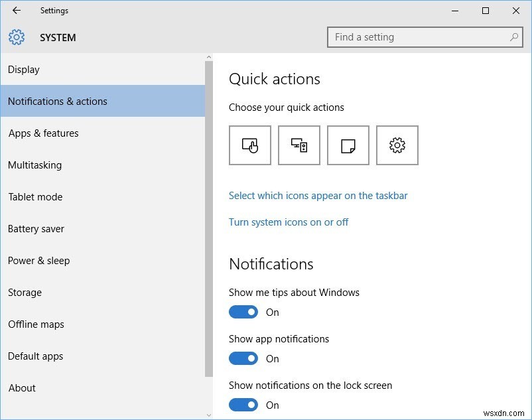Open Select which icons appear on the taskbar
This screenshot has width=532, height=420.
(318, 195)
